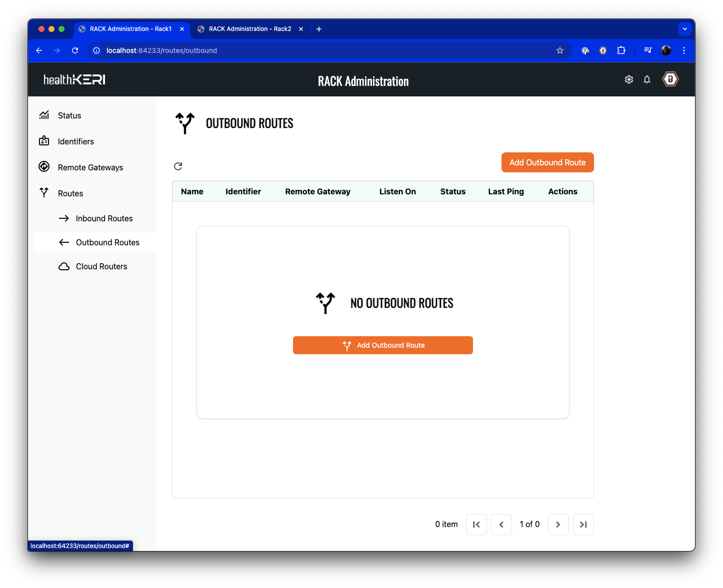Click the Identifiers badge icon
The image size is (723, 588).
point(44,141)
